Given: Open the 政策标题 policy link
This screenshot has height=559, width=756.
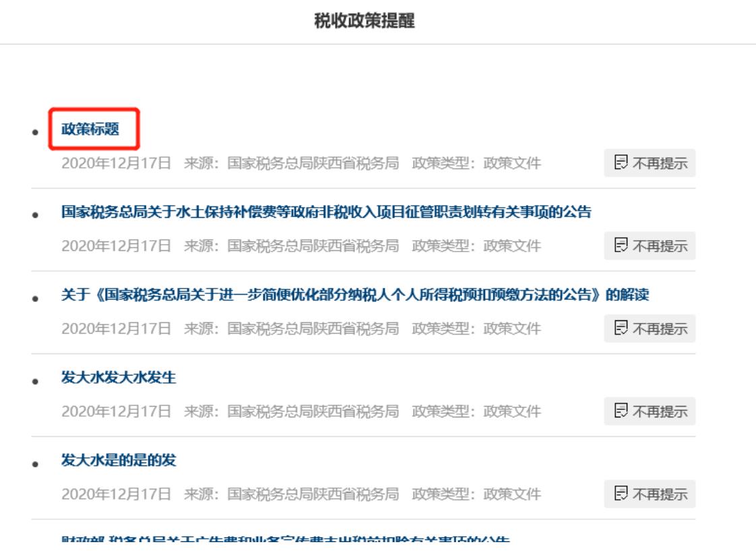Looking at the screenshot, I should pos(90,130).
